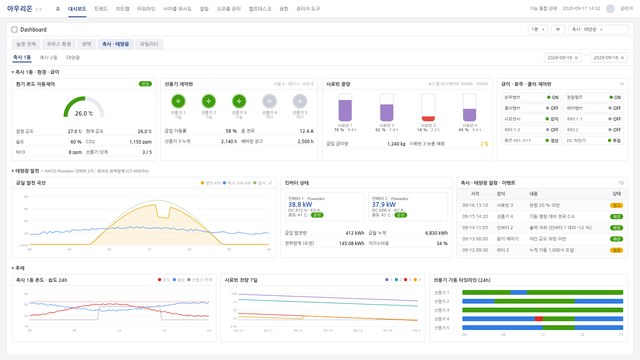This screenshot has height=360, width=640.
Task: Click green badge on 09-13 06:00 alarm
Action: click(616, 239)
